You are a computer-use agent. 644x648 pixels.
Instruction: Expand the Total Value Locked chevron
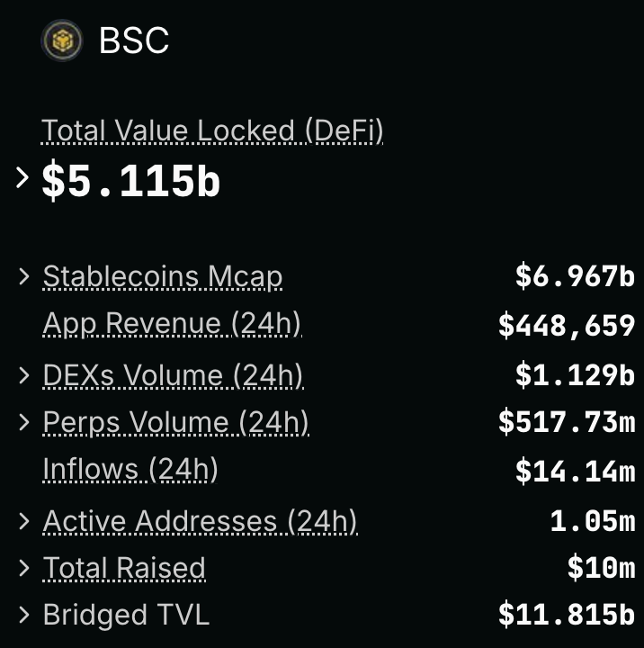[x=22, y=177]
